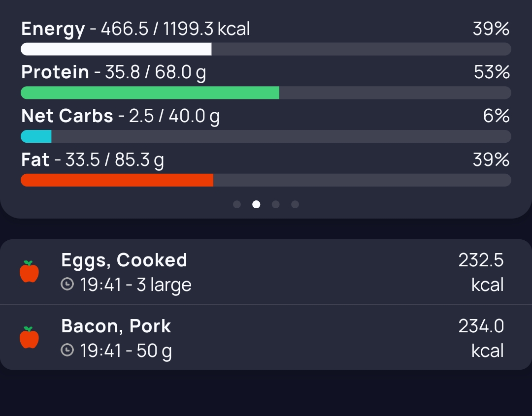Select the cyan Net Carbs progress bar

[x=36, y=136]
